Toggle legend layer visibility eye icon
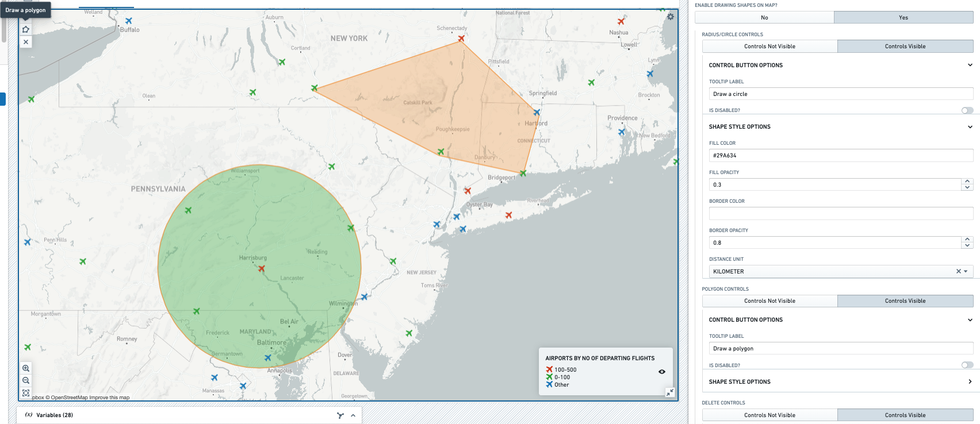This screenshot has width=980, height=424. (x=662, y=372)
